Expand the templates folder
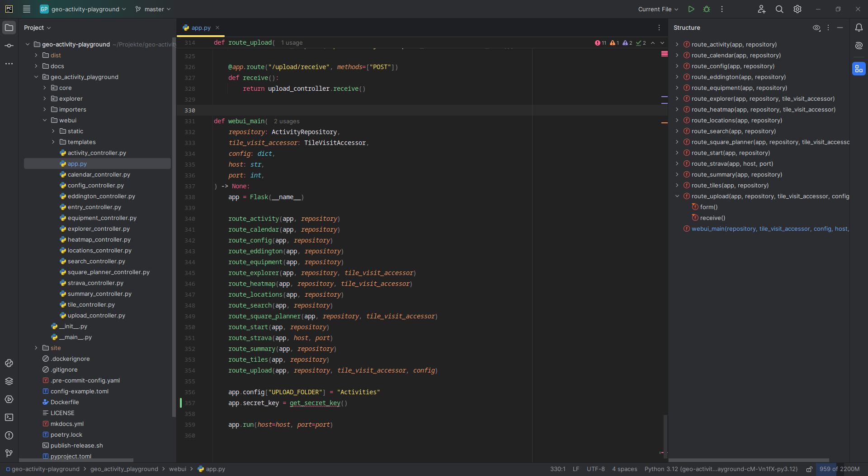Screen dimensions: 868x476 point(53,142)
